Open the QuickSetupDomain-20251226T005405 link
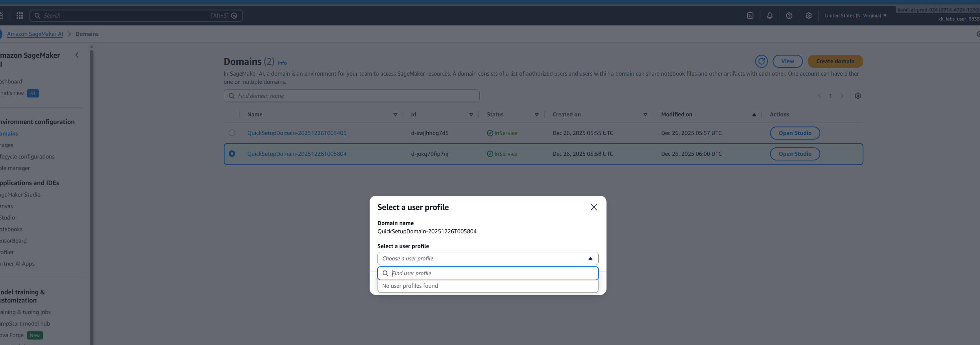The height and width of the screenshot is (345, 980). click(296, 133)
